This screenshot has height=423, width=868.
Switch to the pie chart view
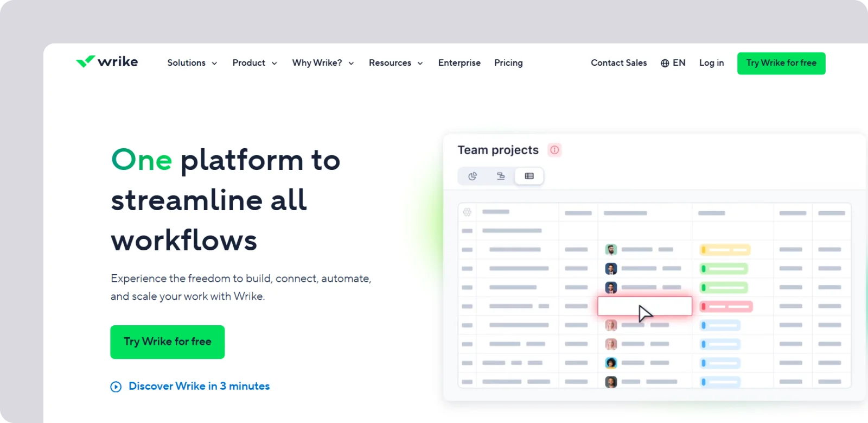[473, 176]
